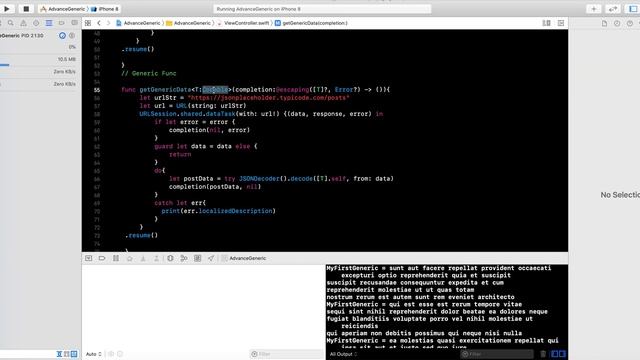Click the console Filter field

point(497,354)
